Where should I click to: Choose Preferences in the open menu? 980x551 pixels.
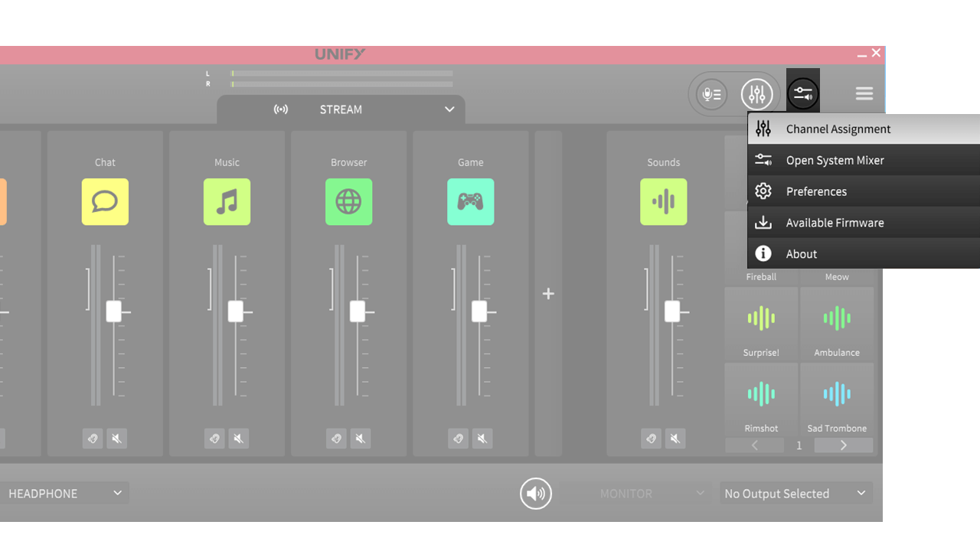[817, 191]
